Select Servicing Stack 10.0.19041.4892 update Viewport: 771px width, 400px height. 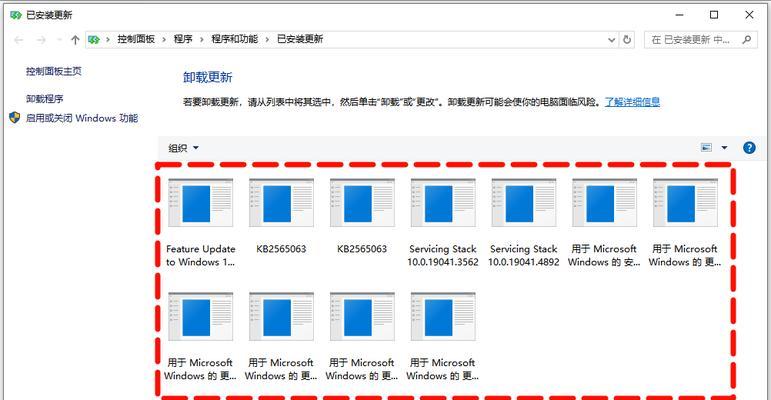(x=524, y=223)
